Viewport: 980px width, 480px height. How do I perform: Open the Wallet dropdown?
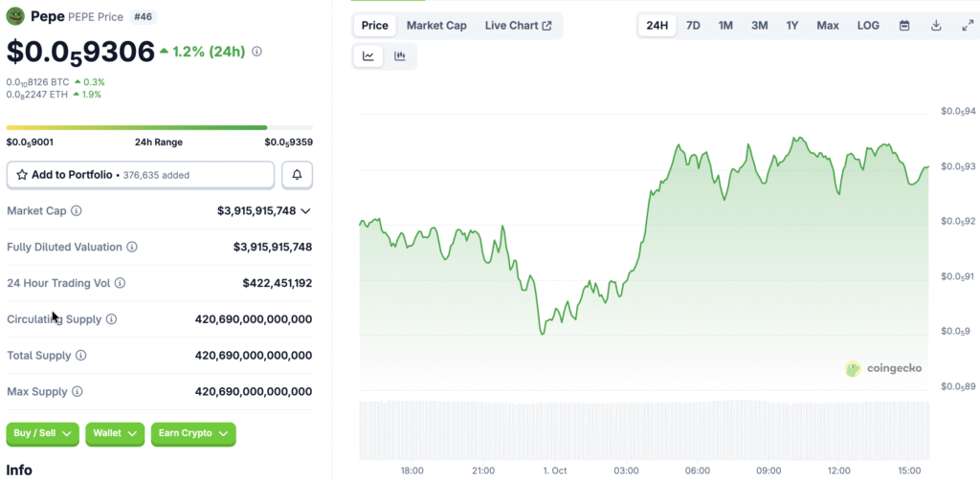115,433
